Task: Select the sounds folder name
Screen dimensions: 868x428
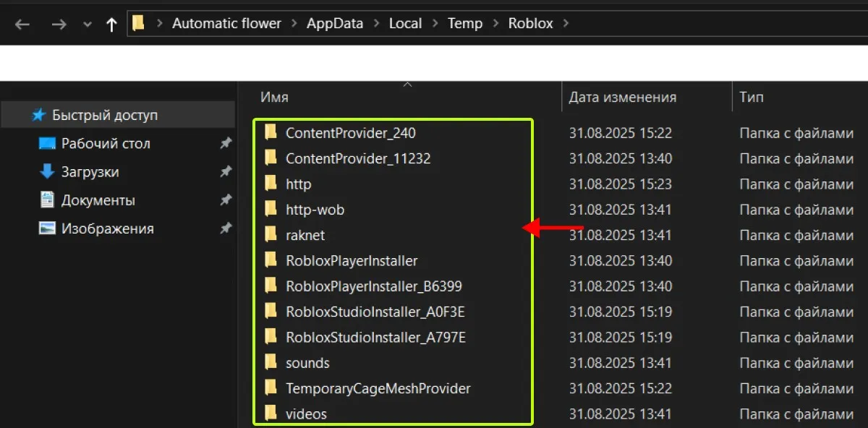Action: point(307,363)
